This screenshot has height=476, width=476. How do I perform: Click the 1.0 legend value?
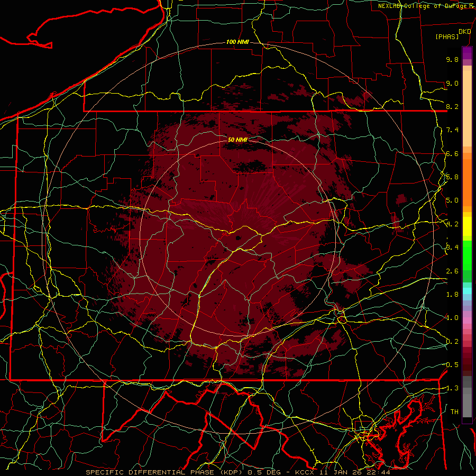coord(452,318)
